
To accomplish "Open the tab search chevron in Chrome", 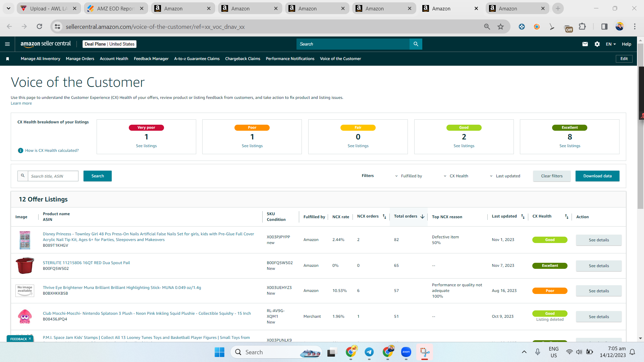I will click(x=8, y=8).
